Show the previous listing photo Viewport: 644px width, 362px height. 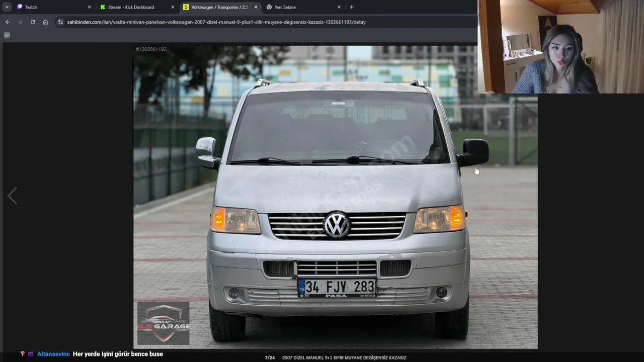tap(12, 196)
